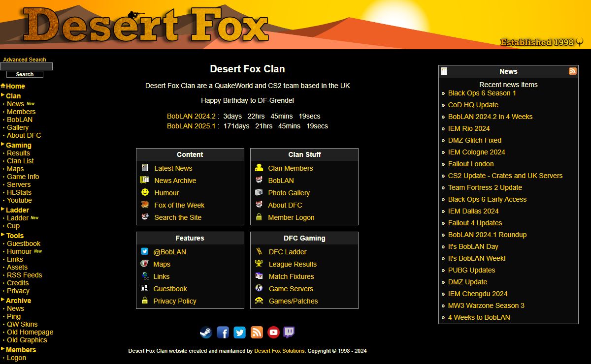Screen dimensions: 591x364
Task: Open the Fallout London news item
Action: [471, 164]
